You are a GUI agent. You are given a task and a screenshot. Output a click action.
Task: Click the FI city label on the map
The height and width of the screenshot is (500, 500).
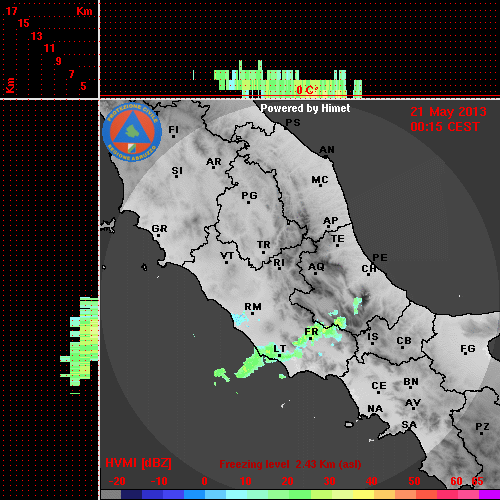pos(174,129)
